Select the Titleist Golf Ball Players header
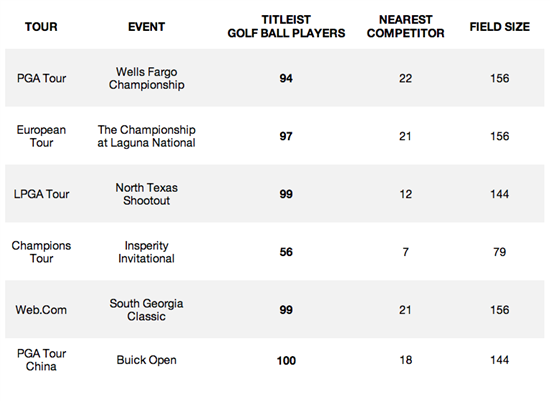The width and height of the screenshot is (550, 401). 286,26
